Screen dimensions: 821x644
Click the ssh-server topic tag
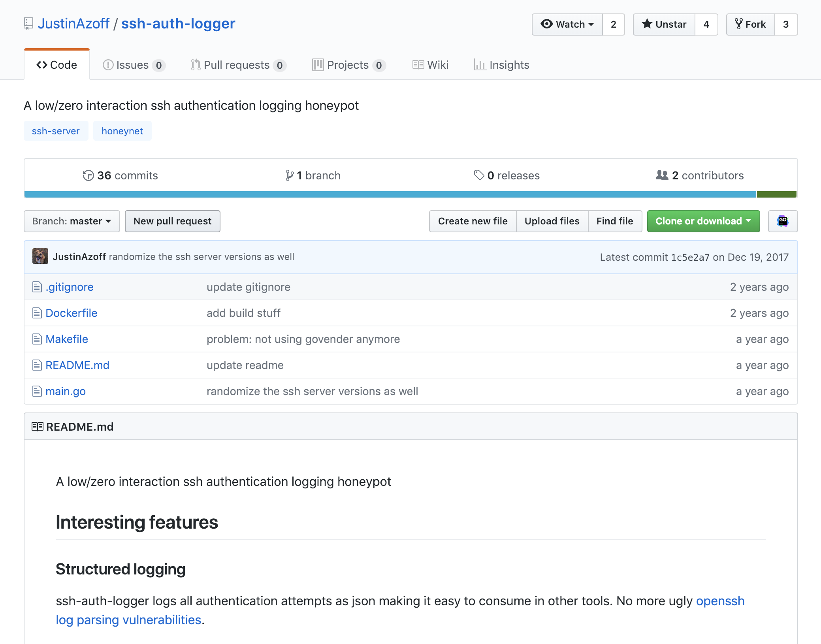[56, 131]
